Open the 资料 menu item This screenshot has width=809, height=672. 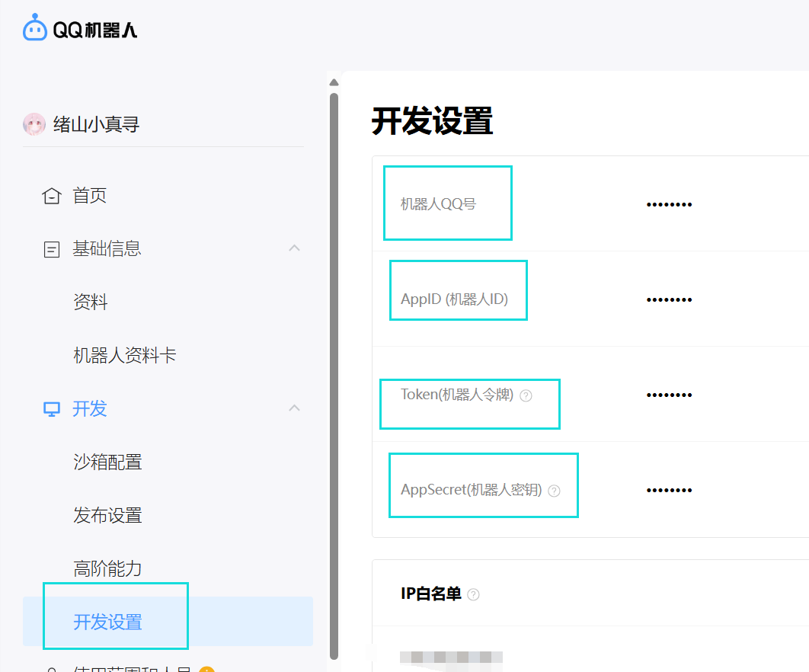coord(91,302)
